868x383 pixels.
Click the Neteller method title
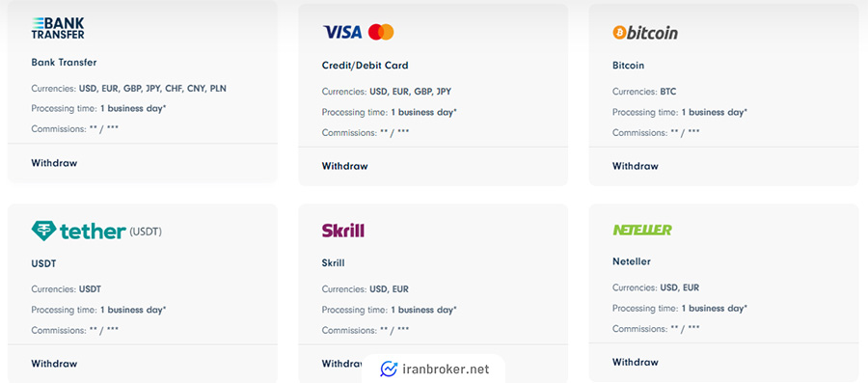(632, 261)
